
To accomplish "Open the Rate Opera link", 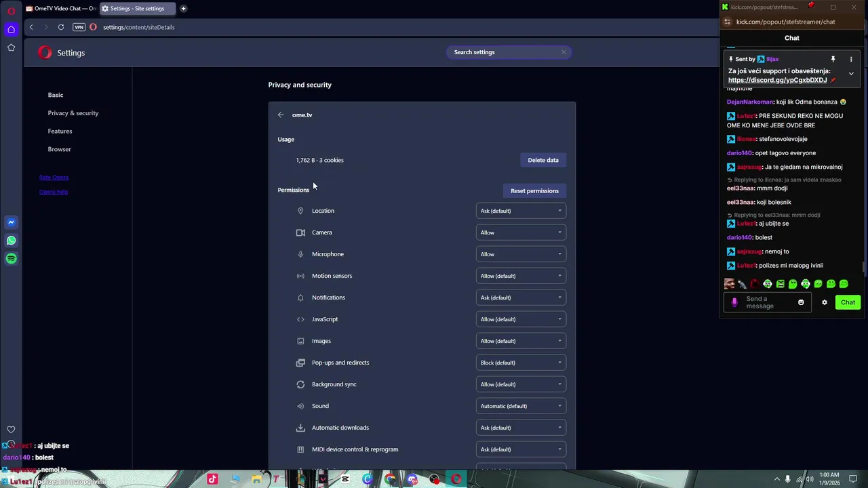I will (x=54, y=178).
